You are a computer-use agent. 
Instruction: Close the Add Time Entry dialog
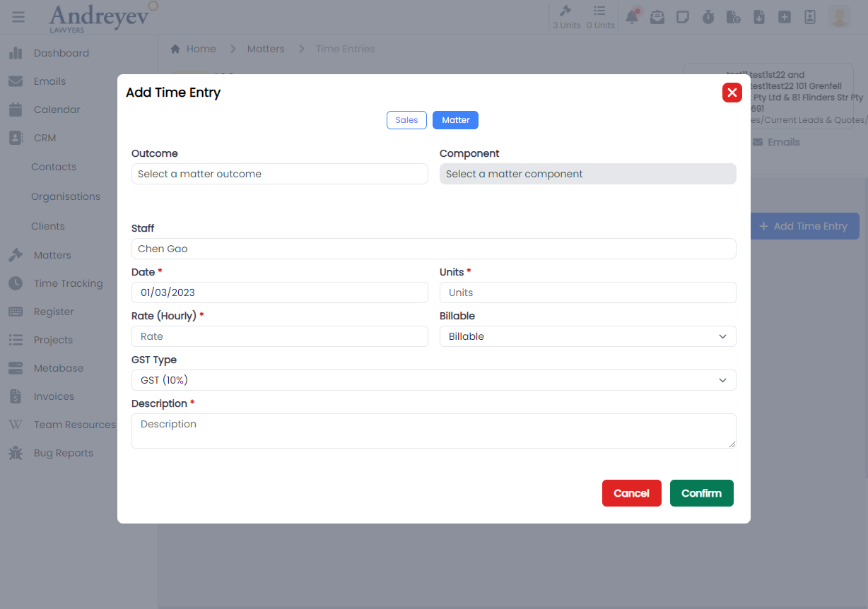[732, 93]
